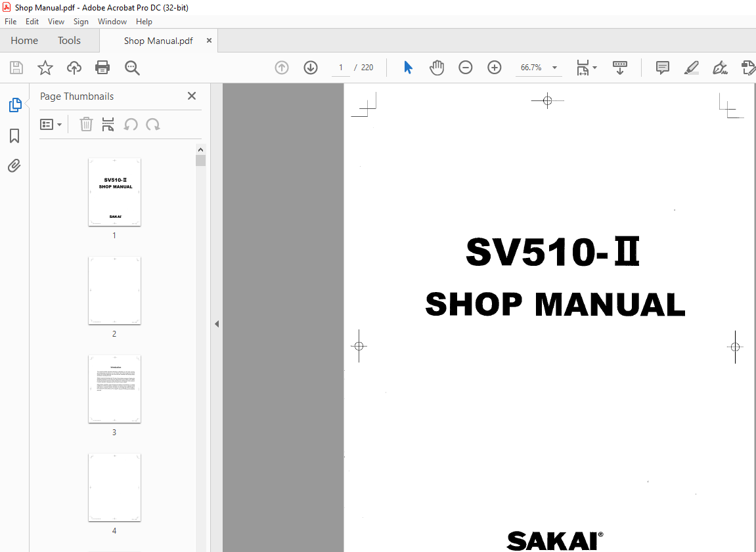Select page 2 thumbnail
The width and height of the screenshot is (756, 552).
click(x=114, y=291)
